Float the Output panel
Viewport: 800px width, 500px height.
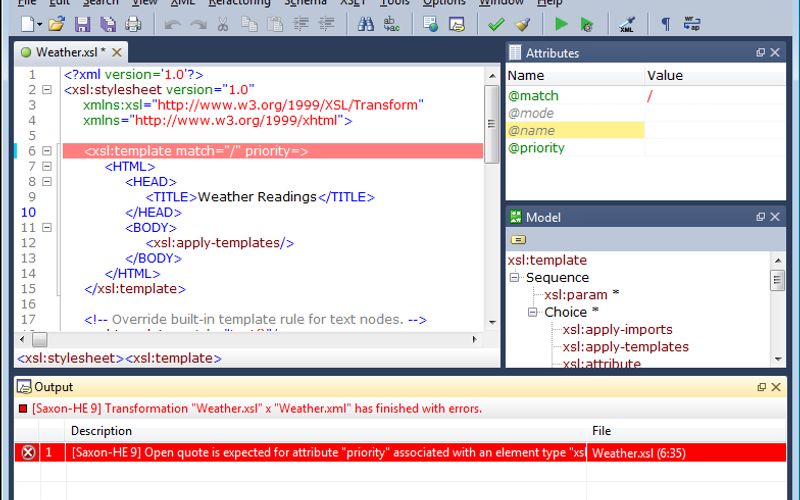pos(761,387)
